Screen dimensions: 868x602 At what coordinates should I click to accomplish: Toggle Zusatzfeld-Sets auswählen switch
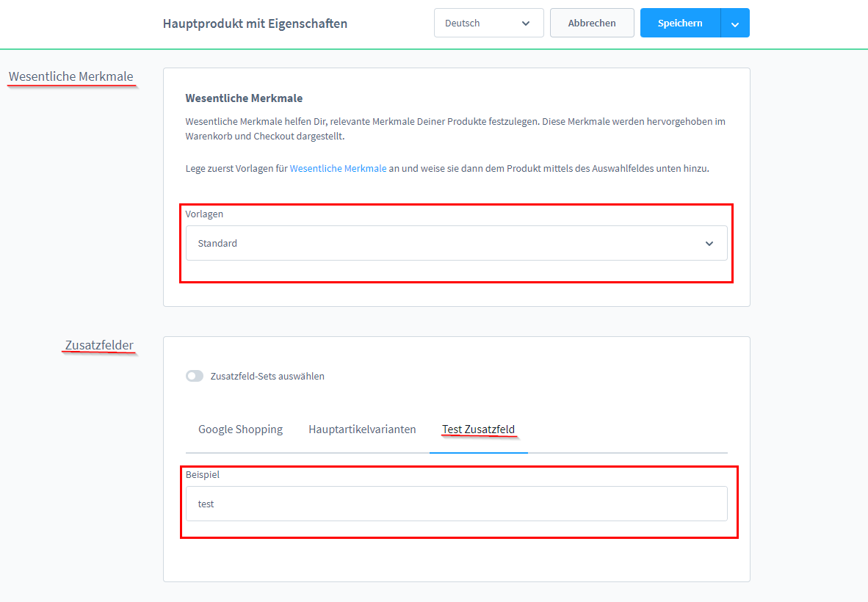pyautogui.click(x=195, y=376)
